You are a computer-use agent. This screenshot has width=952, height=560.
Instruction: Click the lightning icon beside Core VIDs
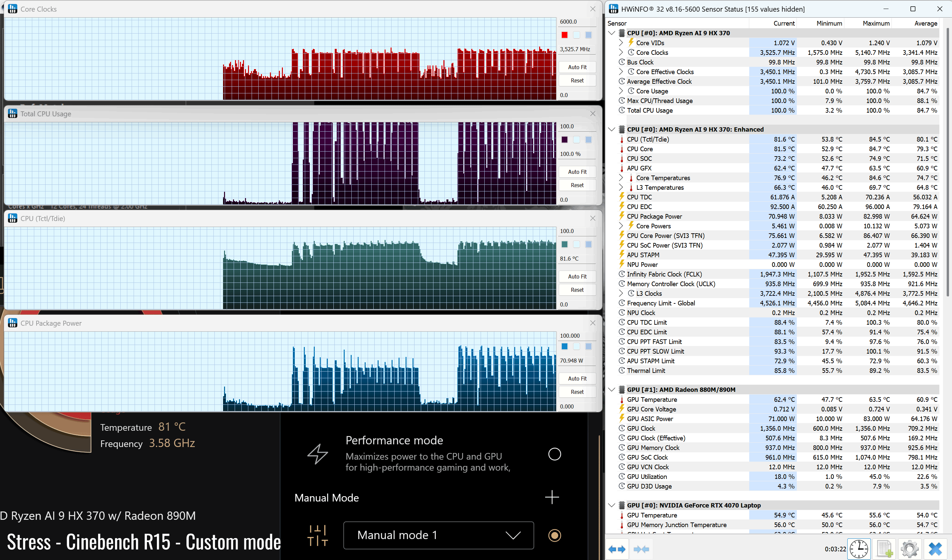[x=631, y=42]
